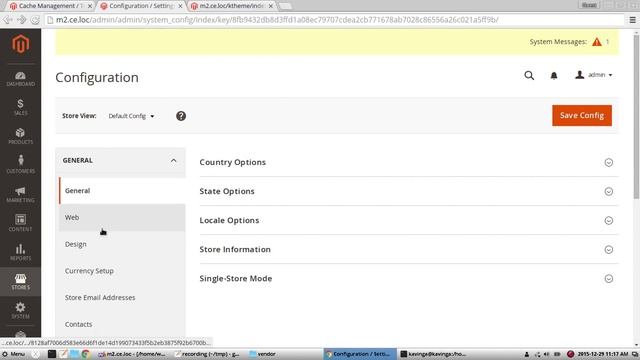Open the System menu in the sidebar
This screenshot has height=360, width=640.
tap(20, 311)
